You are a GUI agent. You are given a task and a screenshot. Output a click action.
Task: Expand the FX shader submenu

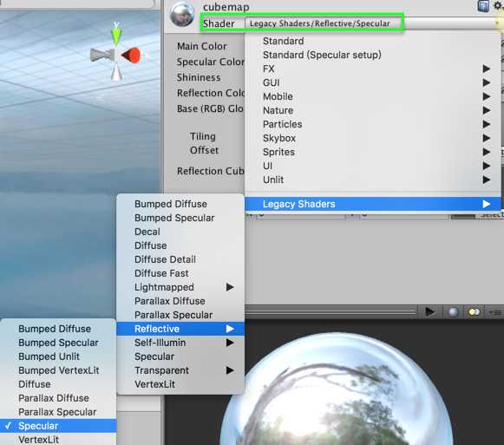373,69
